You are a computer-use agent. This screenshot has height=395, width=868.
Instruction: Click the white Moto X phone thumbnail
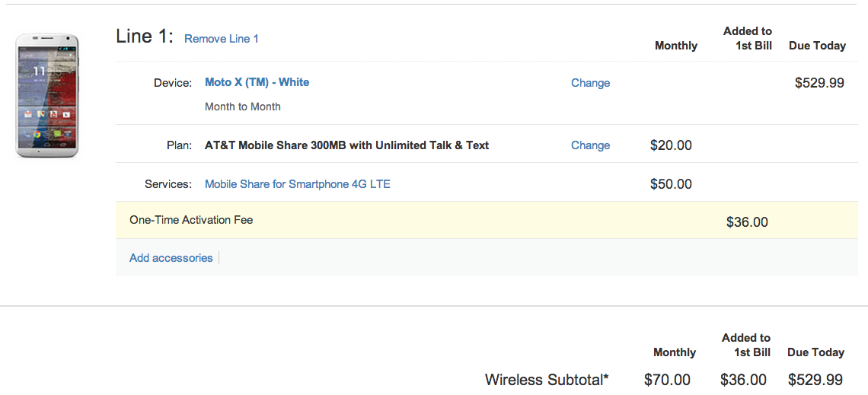[47, 95]
